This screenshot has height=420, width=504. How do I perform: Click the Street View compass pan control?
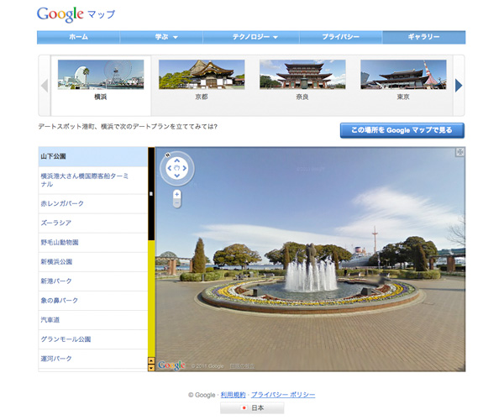(x=176, y=169)
